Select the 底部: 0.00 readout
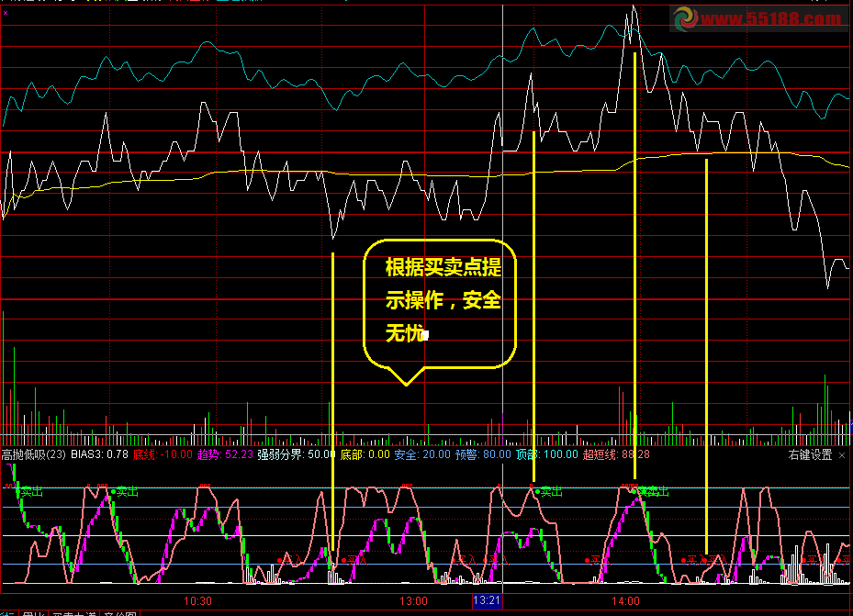853x616 pixels. pyautogui.click(x=365, y=454)
